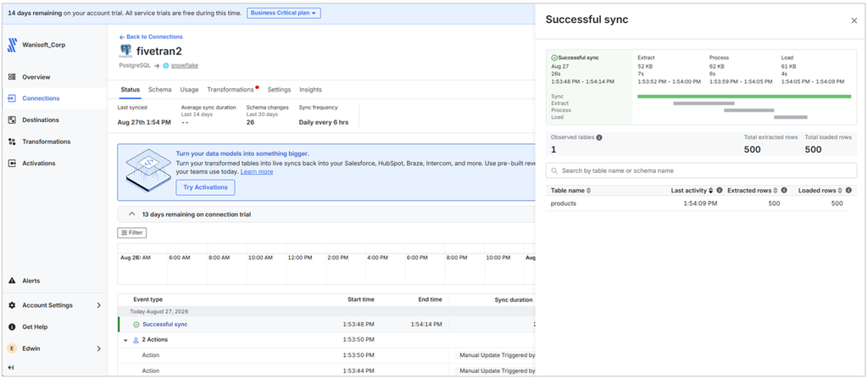Click the Wanisoft_Corp logo icon
The width and height of the screenshot is (868, 379).
click(12, 46)
